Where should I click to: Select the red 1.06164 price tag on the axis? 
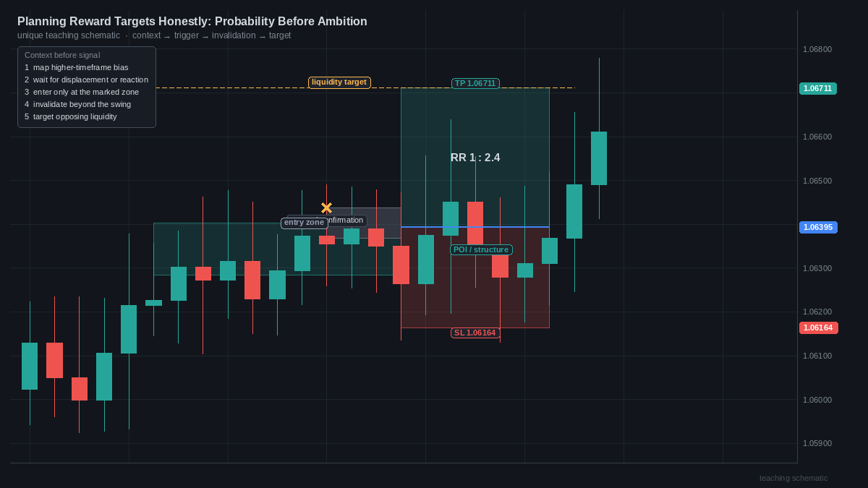[x=818, y=328]
